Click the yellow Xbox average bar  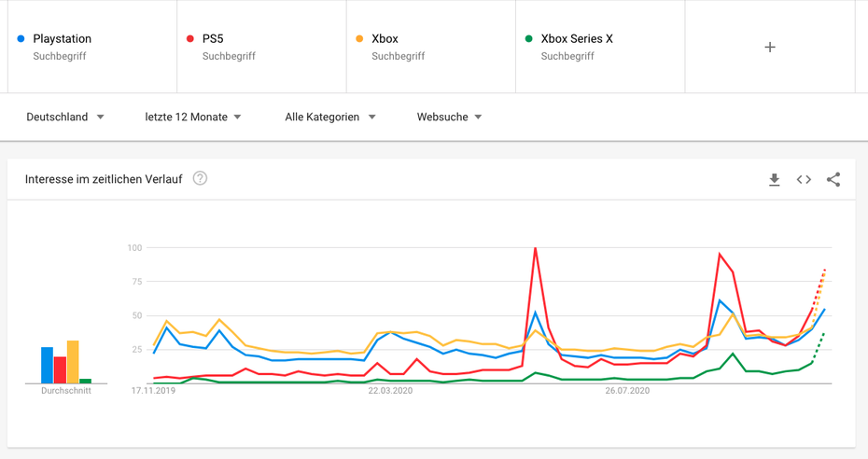point(73,362)
